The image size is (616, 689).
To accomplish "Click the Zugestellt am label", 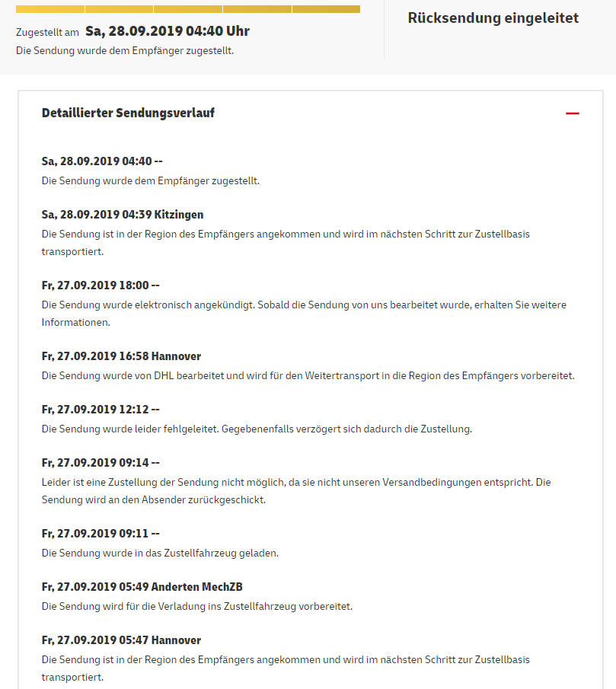I will tap(47, 32).
